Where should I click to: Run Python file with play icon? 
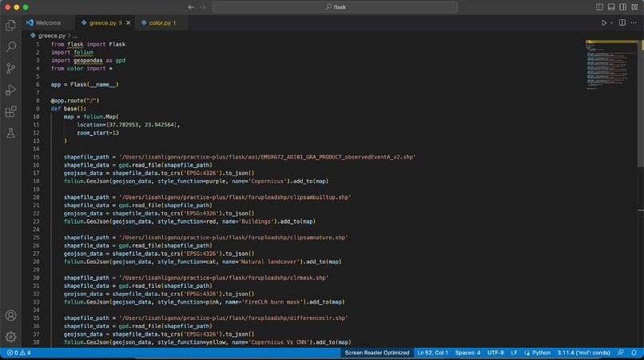click(x=604, y=23)
